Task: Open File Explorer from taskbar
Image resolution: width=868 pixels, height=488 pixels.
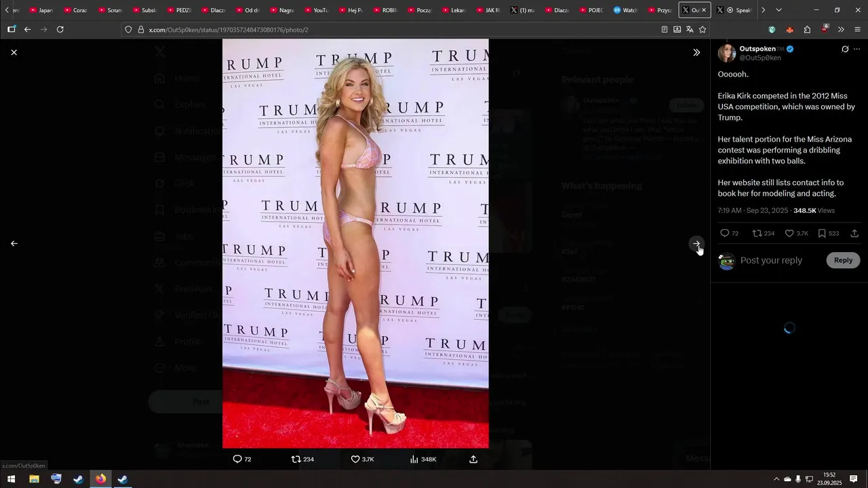Action: [x=34, y=479]
